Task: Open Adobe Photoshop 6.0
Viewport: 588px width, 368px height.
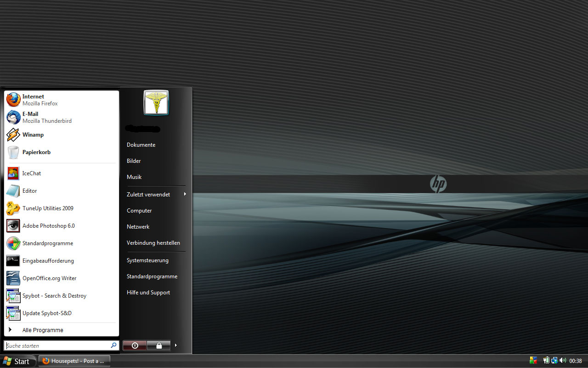Action: coord(62,226)
